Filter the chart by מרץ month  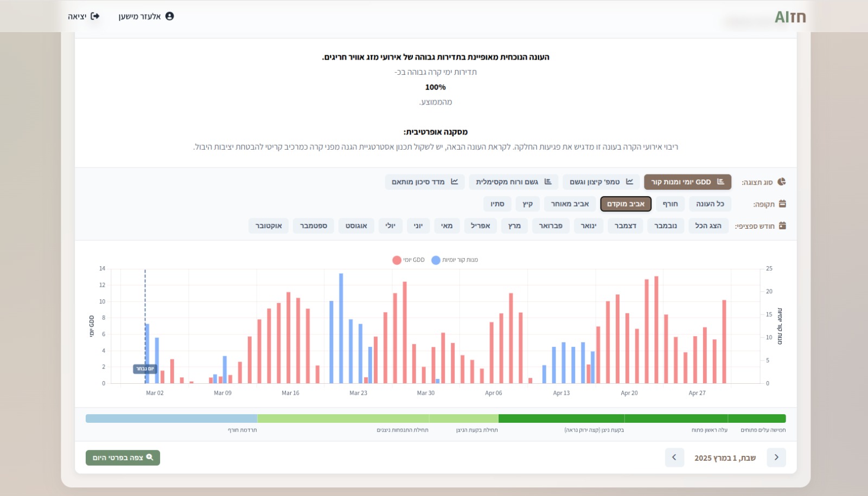pyautogui.click(x=514, y=226)
